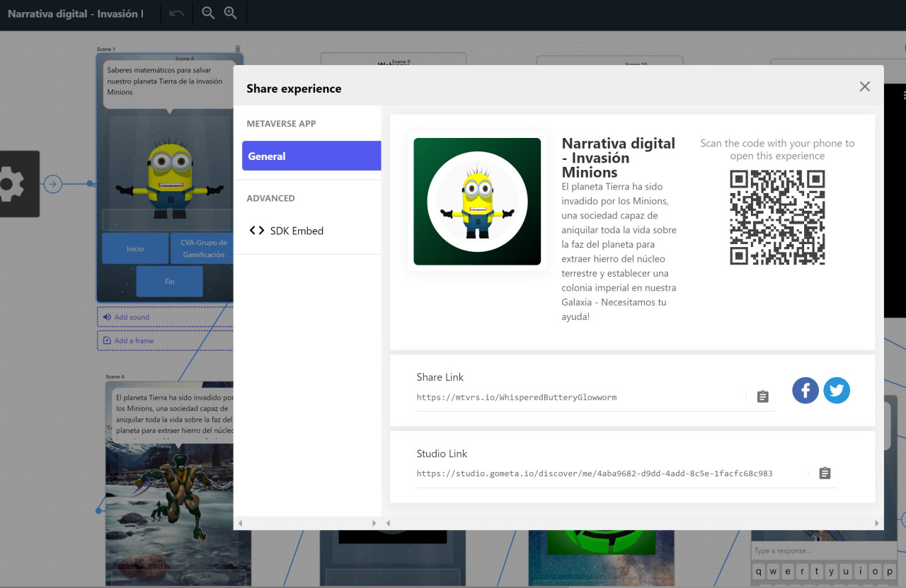Image resolution: width=906 pixels, height=588 pixels.
Task: Click the Fin button in Scene 1
Action: point(169,281)
